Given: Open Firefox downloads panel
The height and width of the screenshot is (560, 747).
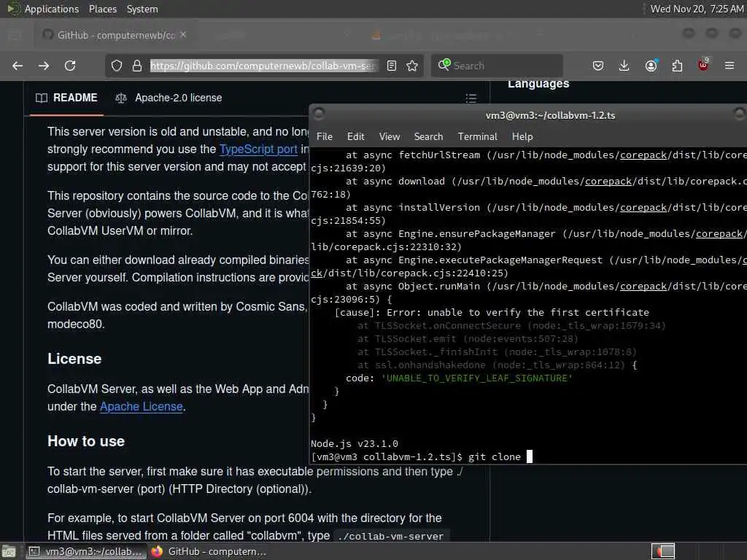Looking at the screenshot, I should 624,66.
